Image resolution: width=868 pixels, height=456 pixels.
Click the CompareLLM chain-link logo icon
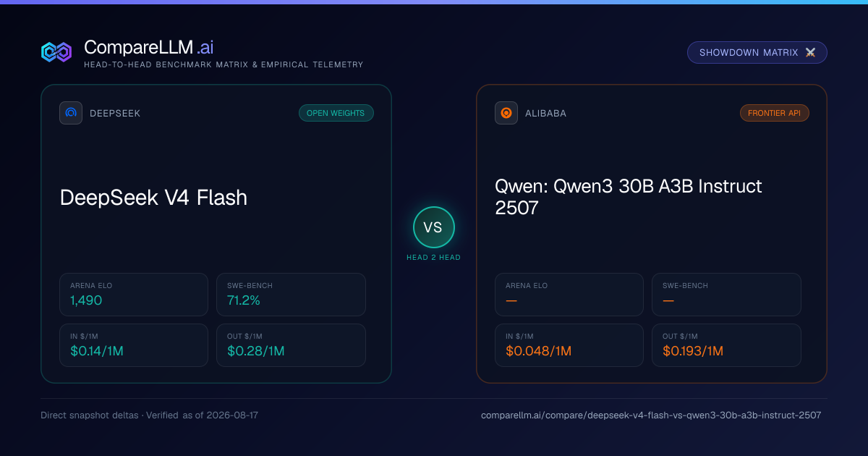click(56, 52)
